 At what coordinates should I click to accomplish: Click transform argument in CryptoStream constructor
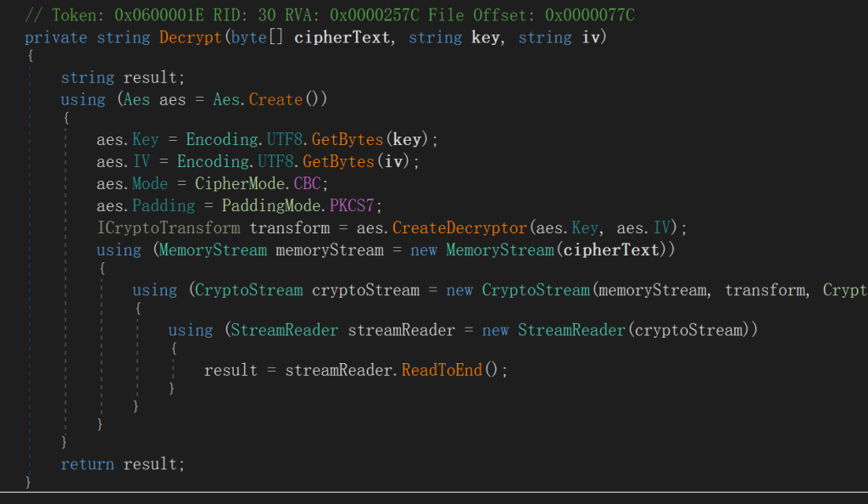tap(765, 290)
